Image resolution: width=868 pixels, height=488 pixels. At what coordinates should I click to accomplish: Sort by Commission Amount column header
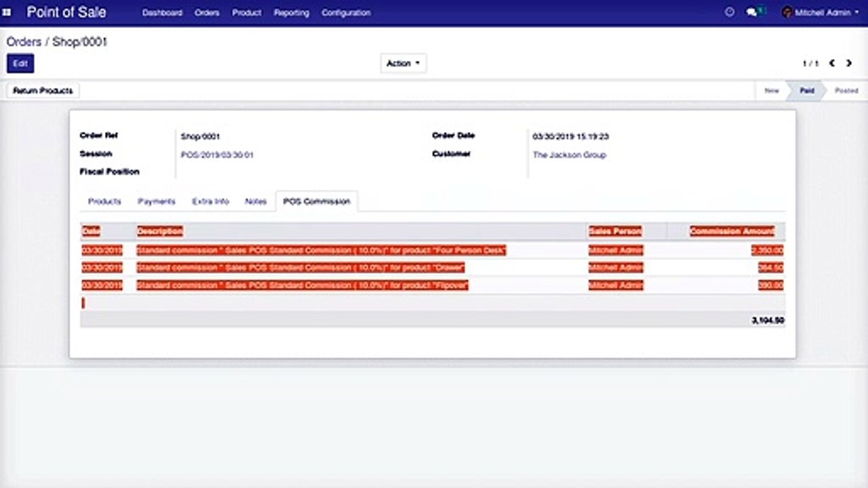coord(732,231)
